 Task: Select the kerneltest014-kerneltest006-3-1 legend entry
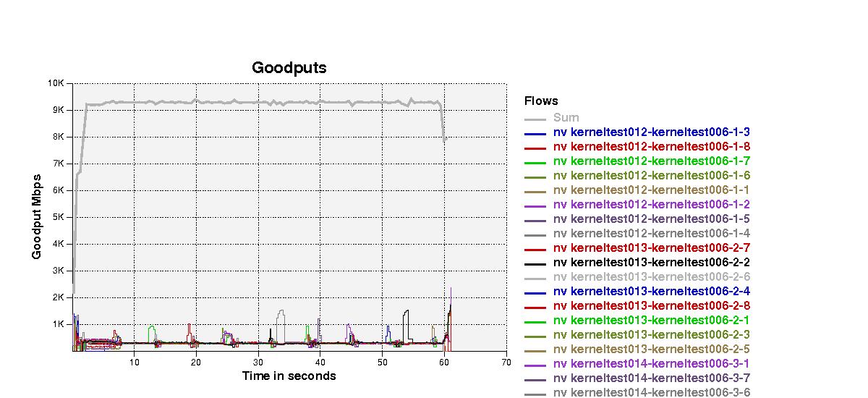pos(651,364)
